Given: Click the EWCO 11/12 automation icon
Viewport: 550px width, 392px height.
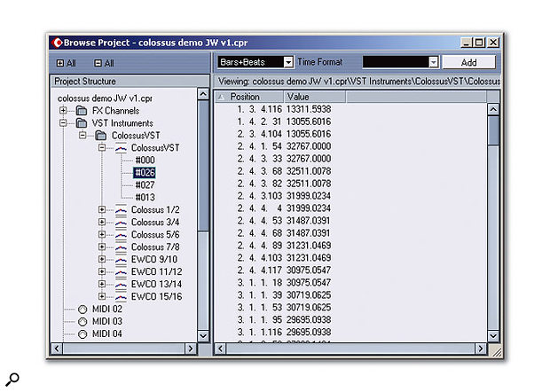Looking at the screenshot, I should click(x=121, y=271).
